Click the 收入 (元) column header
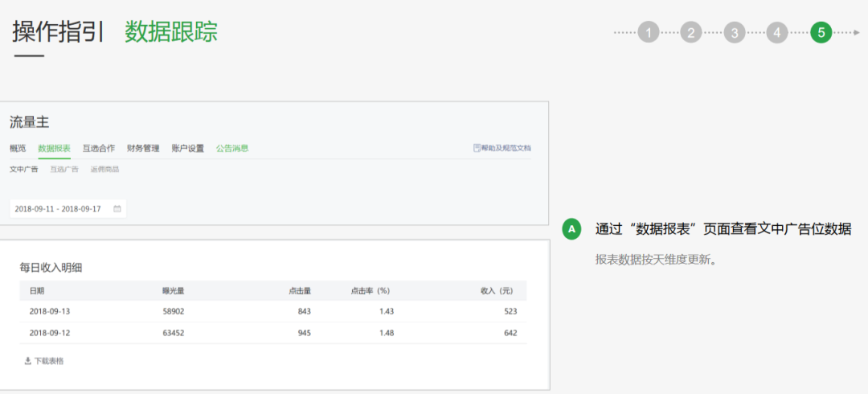The width and height of the screenshot is (868, 394). (x=499, y=290)
